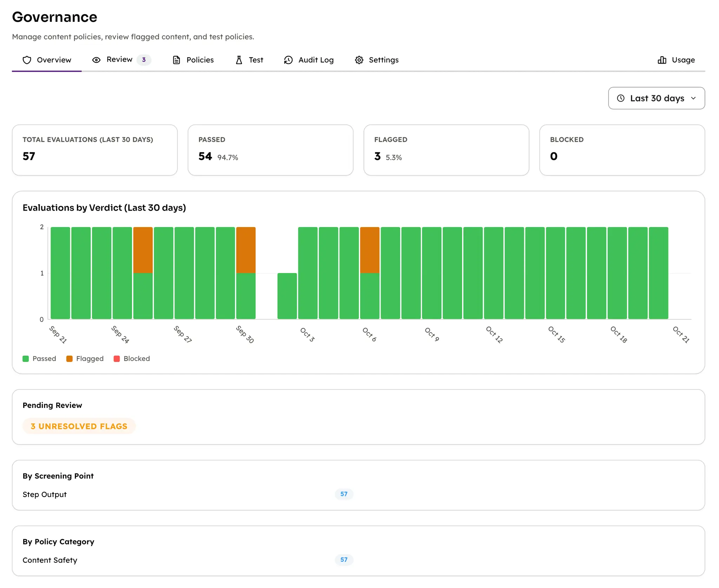Click the 94.7% passed percentage
Screen dimensions: 719x588
click(x=228, y=158)
